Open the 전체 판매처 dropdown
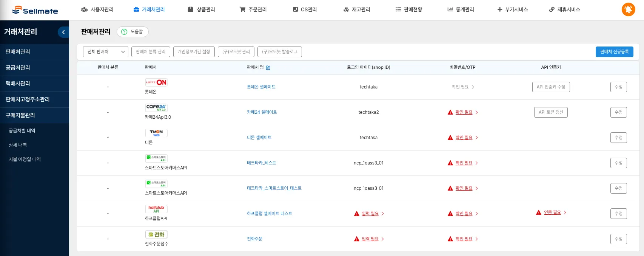The height and width of the screenshot is (256, 644). point(106,52)
